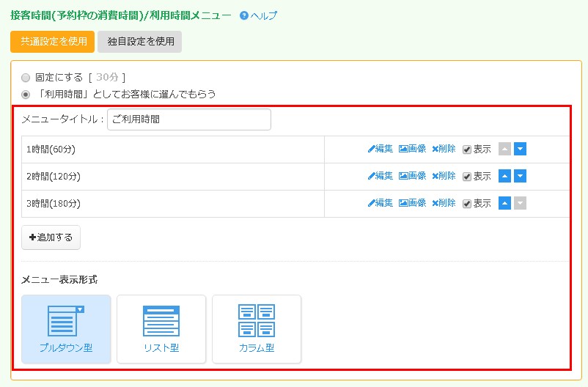Move 2時間(120分) up one row

click(504, 176)
